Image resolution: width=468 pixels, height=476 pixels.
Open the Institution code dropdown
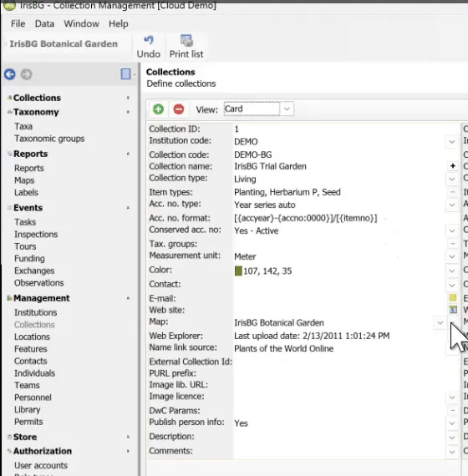point(452,142)
